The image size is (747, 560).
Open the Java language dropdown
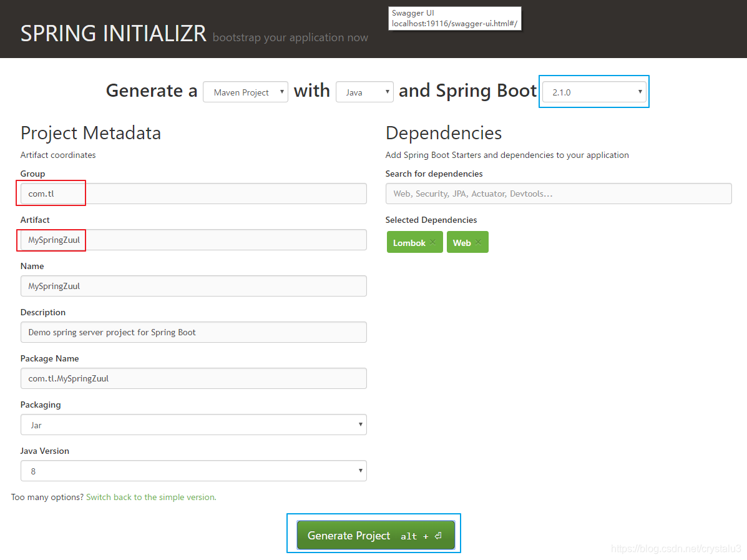pos(364,92)
